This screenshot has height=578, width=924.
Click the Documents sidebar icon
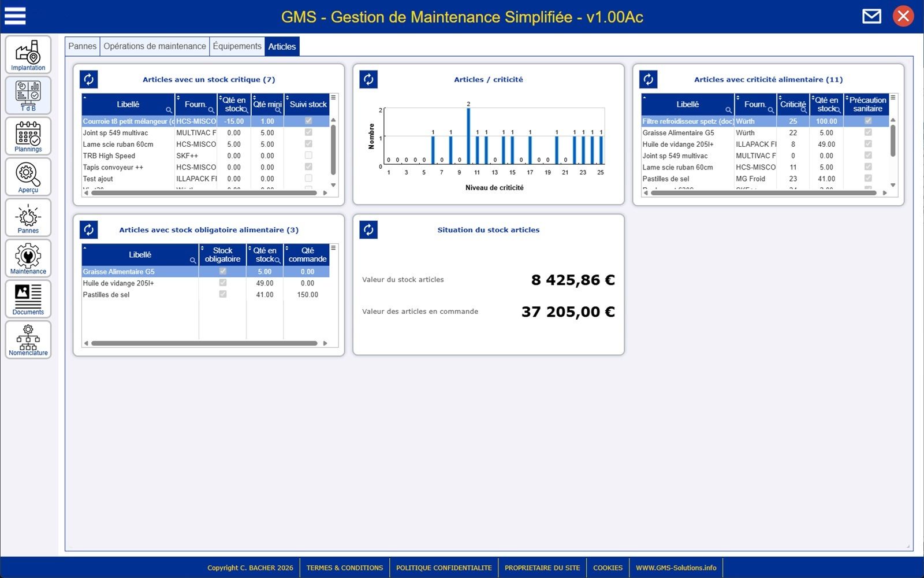(x=28, y=299)
